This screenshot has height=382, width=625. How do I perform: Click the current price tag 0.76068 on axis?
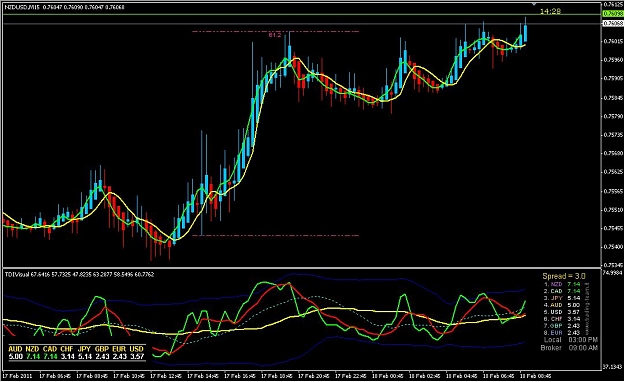613,23
